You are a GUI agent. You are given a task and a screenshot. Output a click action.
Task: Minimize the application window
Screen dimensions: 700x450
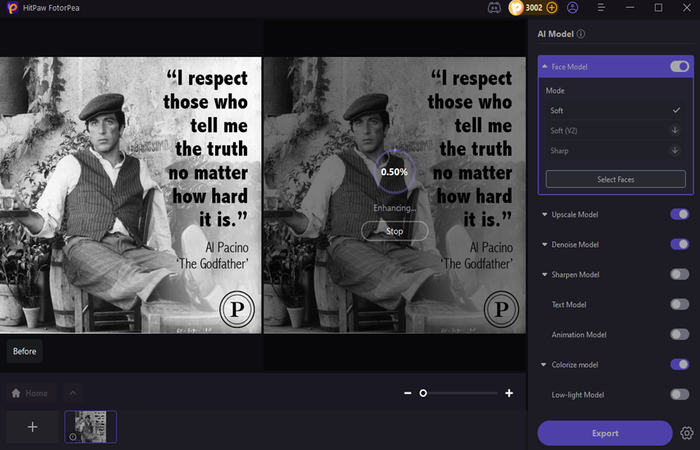[630, 8]
